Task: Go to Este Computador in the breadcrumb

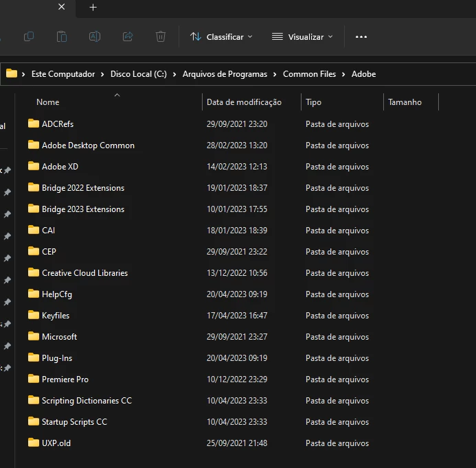Action: pyautogui.click(x=63, y=74)
